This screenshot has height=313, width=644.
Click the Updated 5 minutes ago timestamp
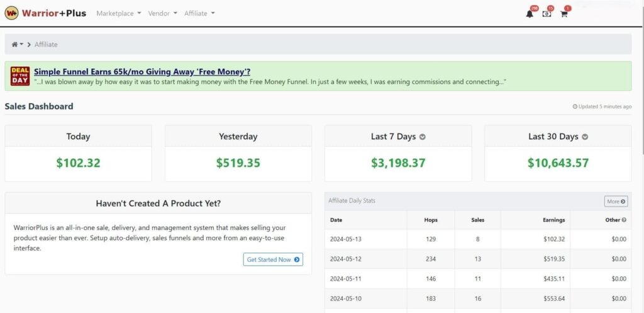point(602,106)
